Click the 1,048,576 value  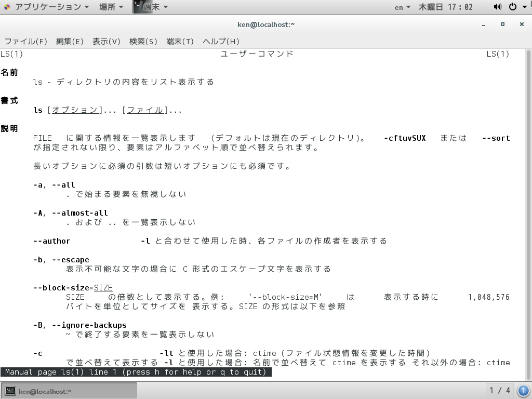(x=489, y=297)
